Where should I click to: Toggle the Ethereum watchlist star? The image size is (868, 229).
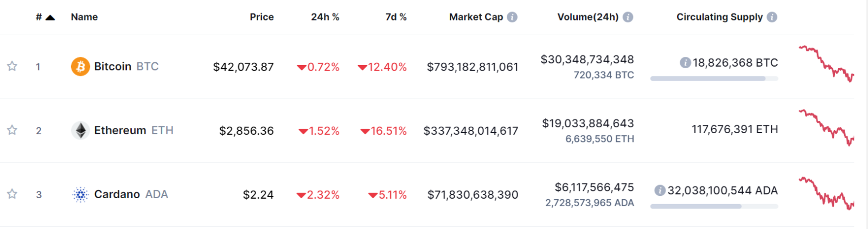coord(12,130)
